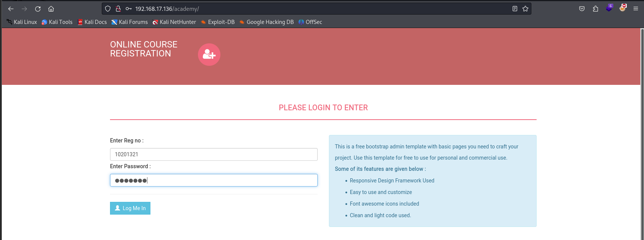Click the insecure connection padlock icon

pos(118,9)
